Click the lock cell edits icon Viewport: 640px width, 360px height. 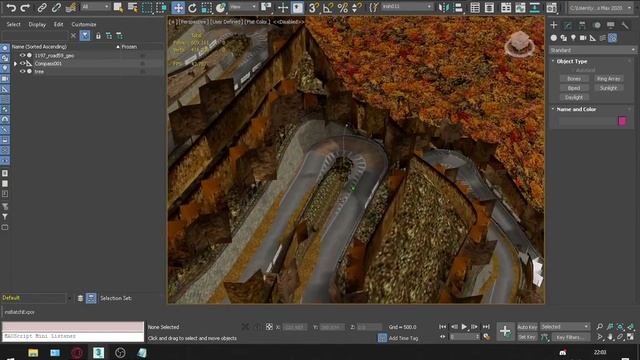(98, 36)
